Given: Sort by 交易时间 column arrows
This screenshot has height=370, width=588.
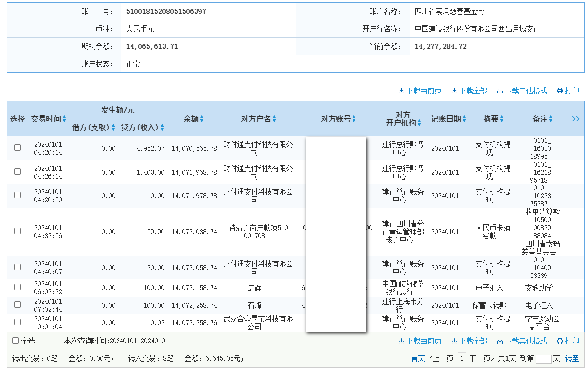Looking at the screenshot, I should point(64,119).
